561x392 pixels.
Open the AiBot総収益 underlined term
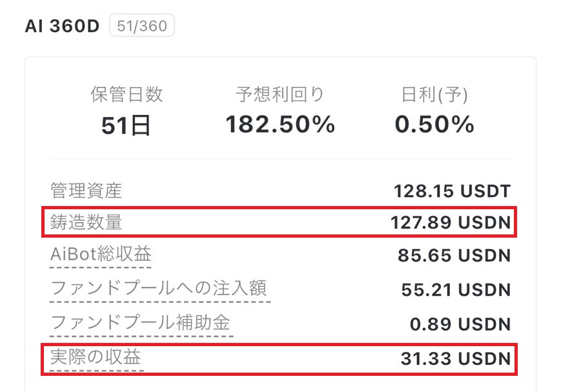pyautogui.click(x=101, y=255)
